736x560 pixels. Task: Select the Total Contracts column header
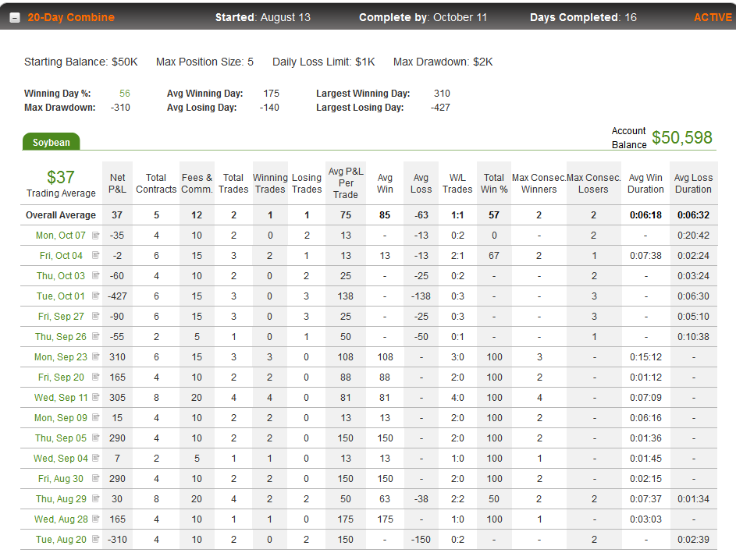point(156,183)
